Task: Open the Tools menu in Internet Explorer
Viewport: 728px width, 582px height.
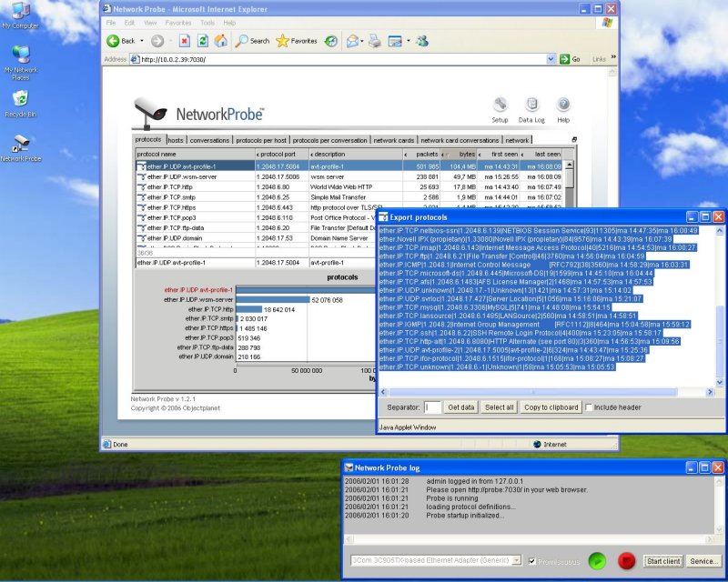Action: (207, 23)
